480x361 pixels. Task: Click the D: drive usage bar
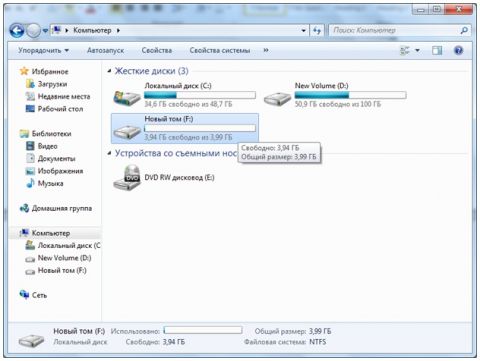click(x=350, y=95)
